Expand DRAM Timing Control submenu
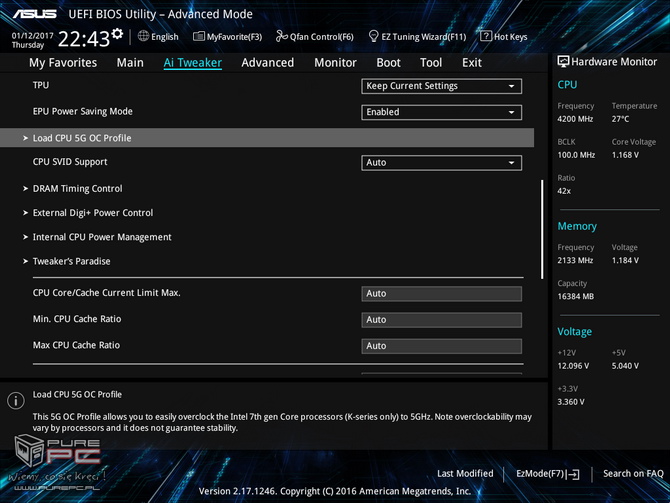This screenshot has height=503, width=670. (77, 188)
